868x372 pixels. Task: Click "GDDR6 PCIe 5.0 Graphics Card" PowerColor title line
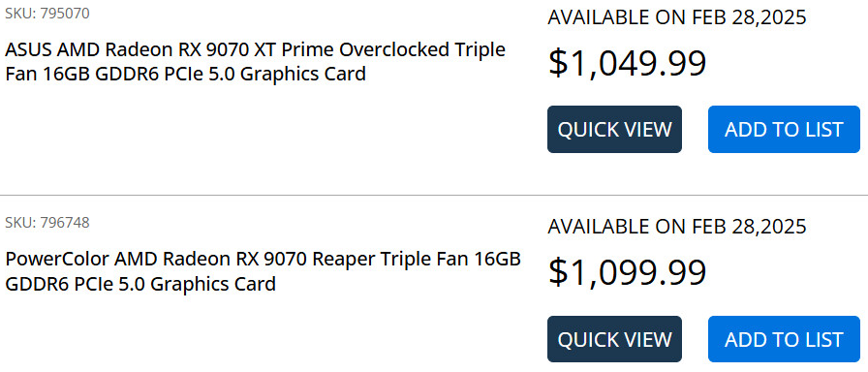tap(140, 284)
